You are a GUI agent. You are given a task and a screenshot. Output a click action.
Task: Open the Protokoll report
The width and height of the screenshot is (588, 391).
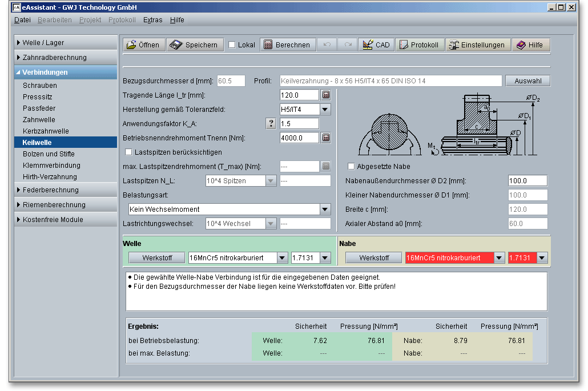pos(419,45)
